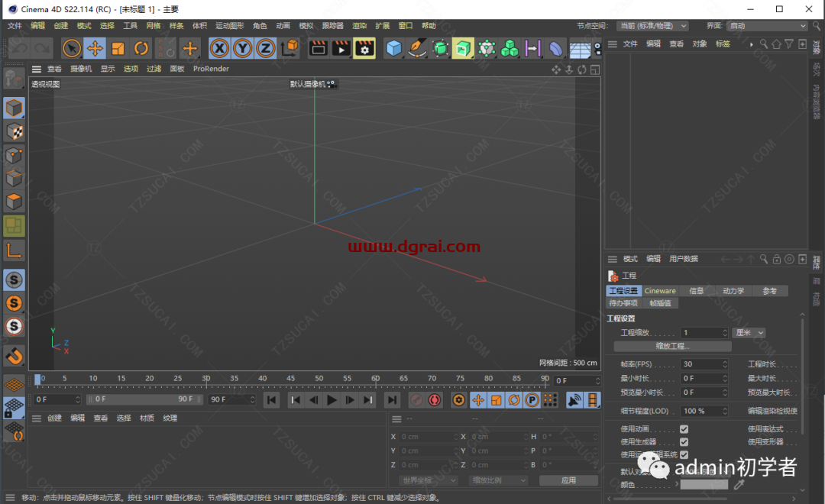The height and width of the screenshot is (504, 825).
Task: Click the timeline playhead at frame 0
Action: click(x=37, y=380)
